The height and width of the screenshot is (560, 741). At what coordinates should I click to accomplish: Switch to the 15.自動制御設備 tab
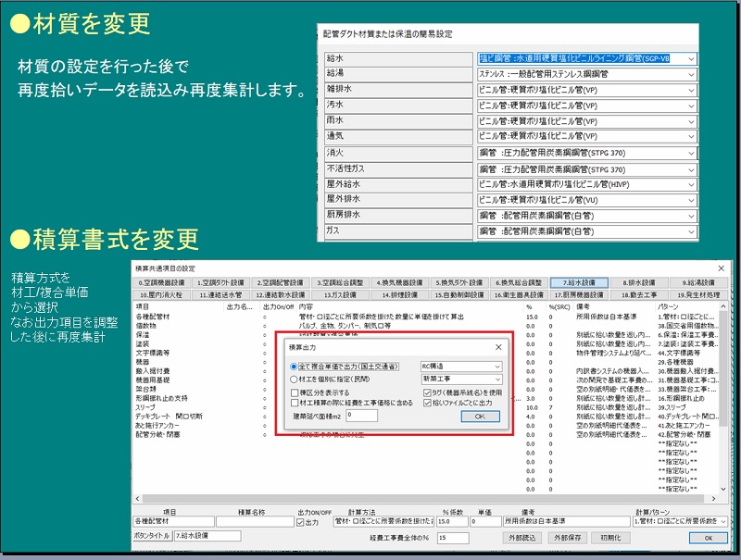458,294
